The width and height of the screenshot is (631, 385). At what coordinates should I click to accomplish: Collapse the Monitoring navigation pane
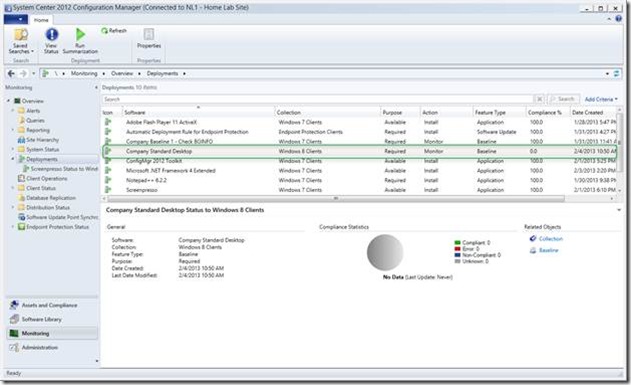tap(96, 87)
